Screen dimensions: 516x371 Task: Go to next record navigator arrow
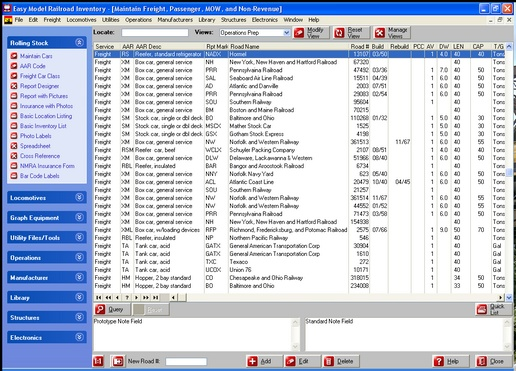[x=136, y=298]
